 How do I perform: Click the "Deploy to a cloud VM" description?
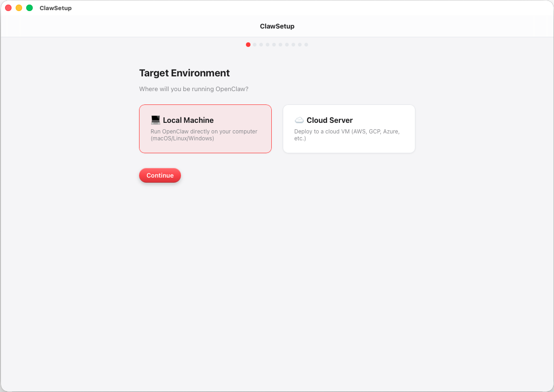(x=347, y=135)
